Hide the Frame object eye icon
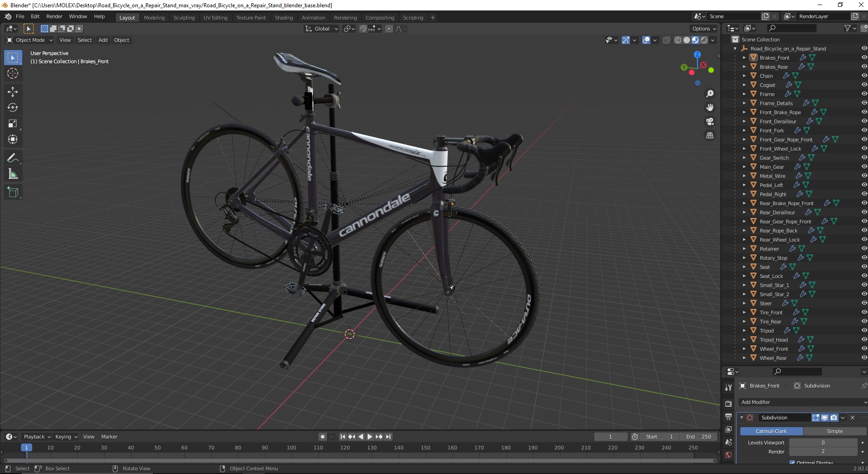Screen dimensions: 868x474 click(x=864, y=94)
